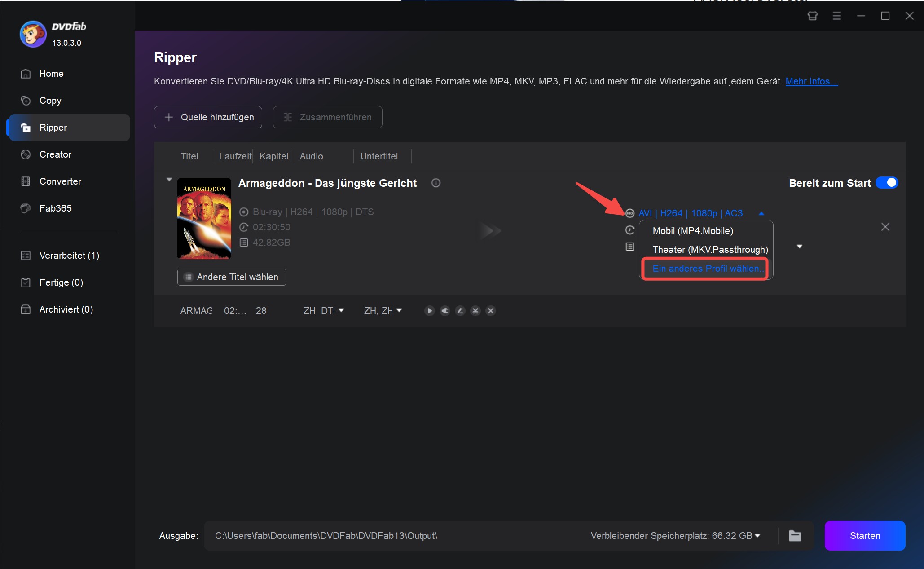Click the output profile format icon

(629, 213)
